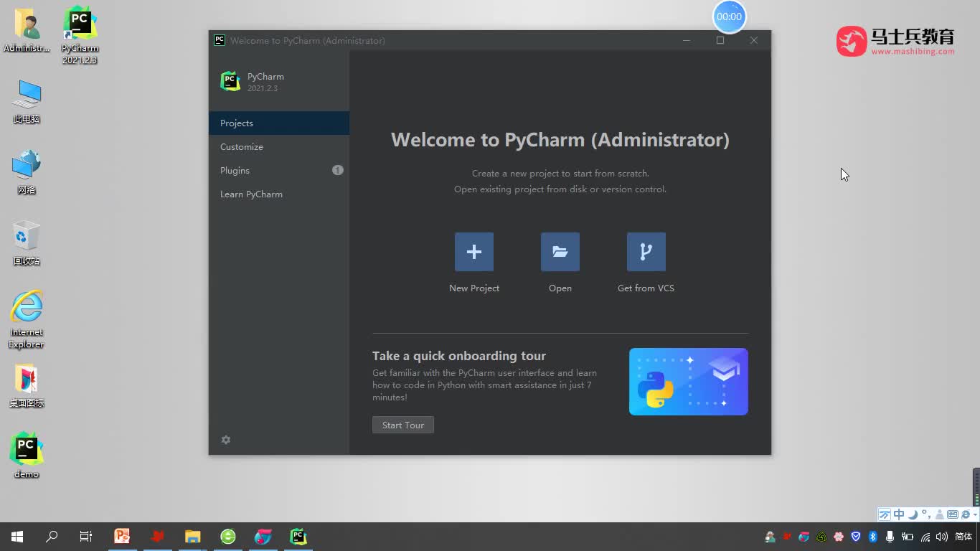This screenshot has height=551, width=980.
Task: Open the volume speaker tray icon
Action: (942, 537)
